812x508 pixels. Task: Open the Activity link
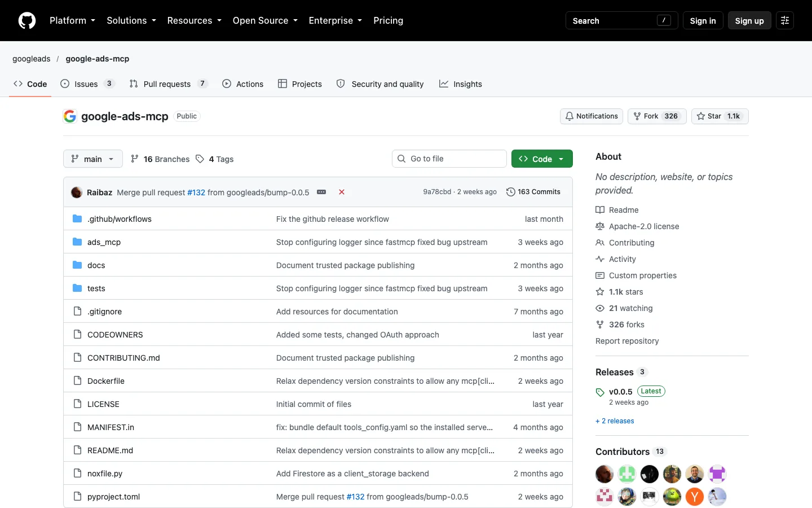616,259
